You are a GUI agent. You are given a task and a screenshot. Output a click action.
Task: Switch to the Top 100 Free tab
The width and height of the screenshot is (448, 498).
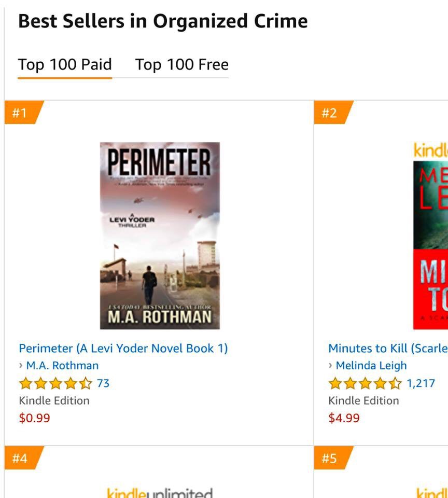tap(181, 65)
